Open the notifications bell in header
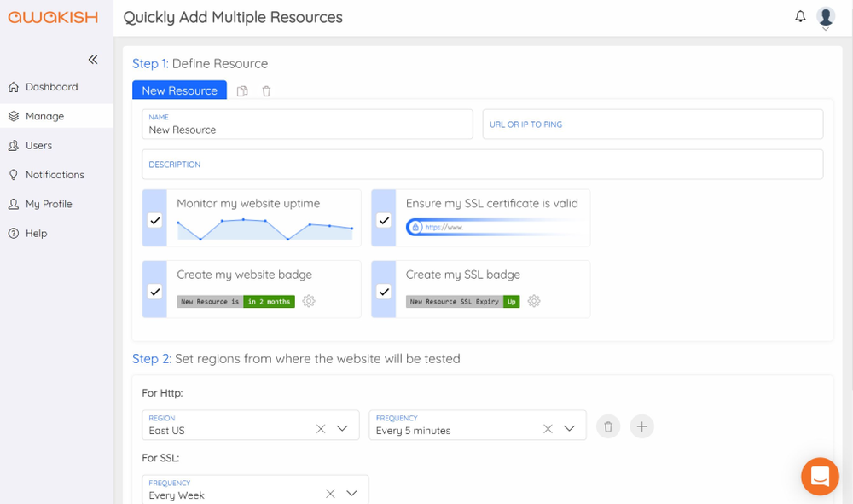 (x=800, y=16)
